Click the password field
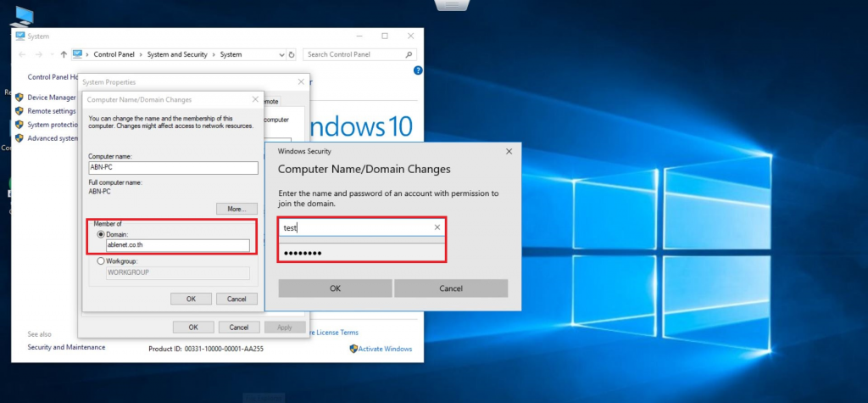The height and width of the screenshot is (403, 868). 361,253
